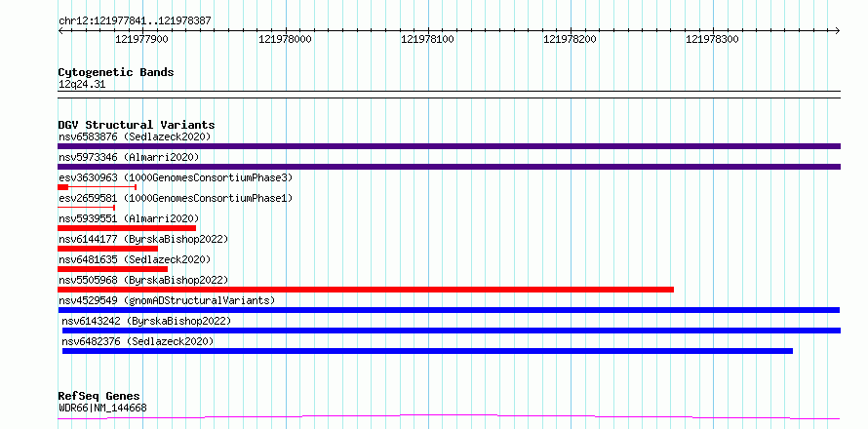Viewport: 868px width, 429px height.
Task: Click the ruler's left arrow end
Action: tap(60, 31)
